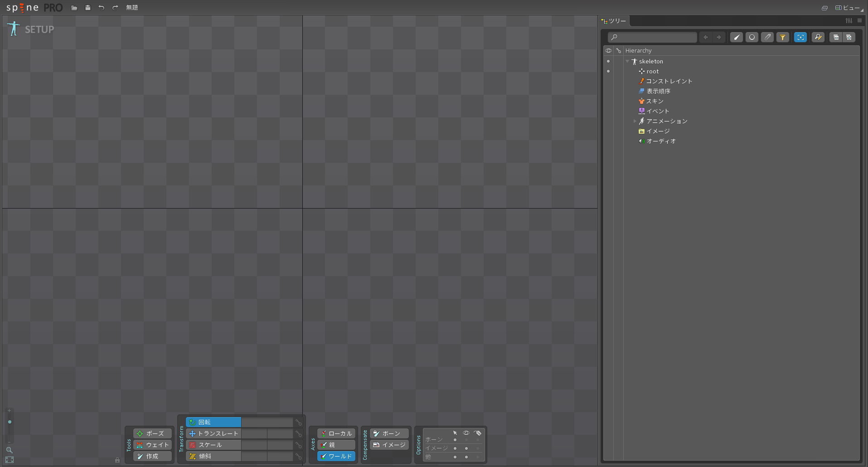Toggle the blue center-on-selection button
Viewport: 868px width, 467px height.
click(x=800, y=37)
